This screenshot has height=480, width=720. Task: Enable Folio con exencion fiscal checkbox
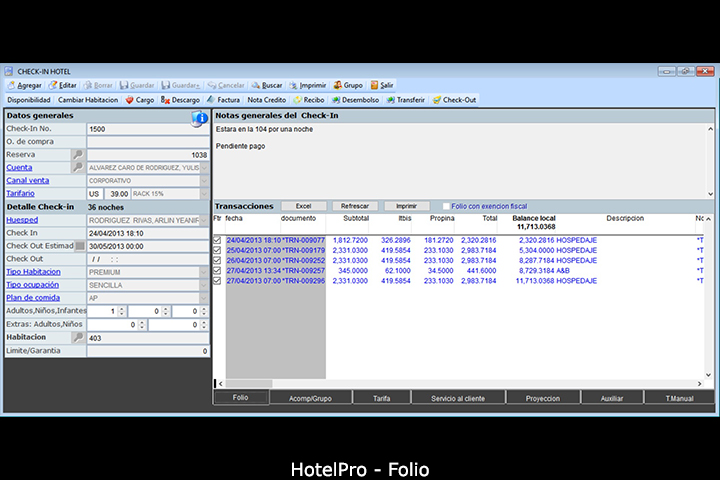click(447, 206)
